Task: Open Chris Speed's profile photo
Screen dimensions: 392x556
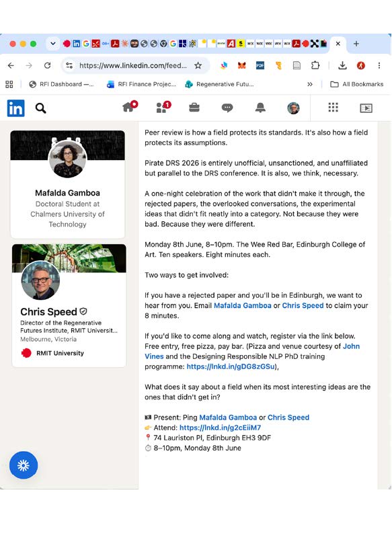Action: pos(40,280)
